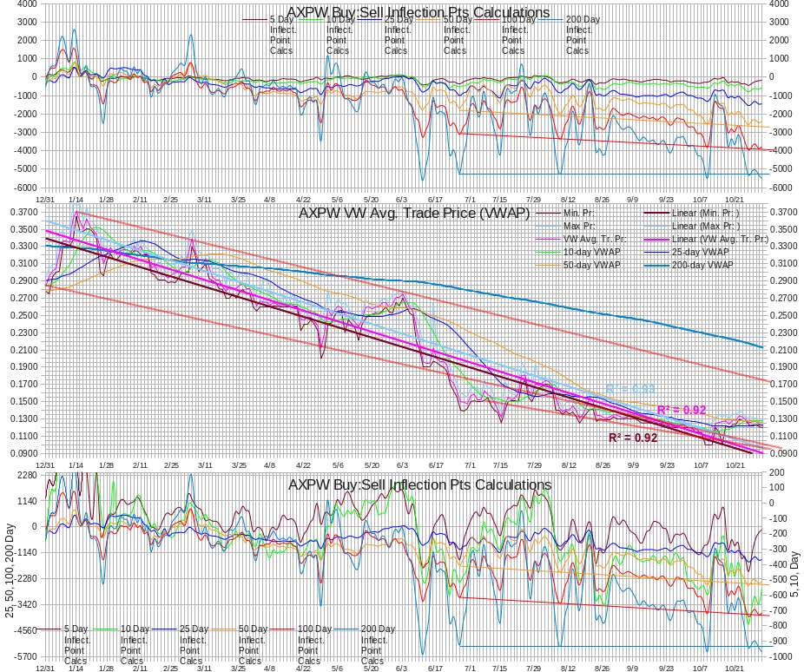This screenshot has width=804, height=672.
Task: Click the '10/21' date label on top chart axis
Action: click(734, 200)
